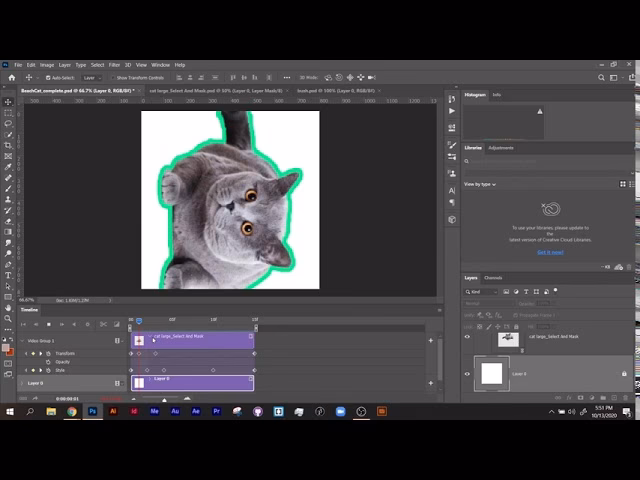Select the Move tool in toolbox
Image resolution: width=640 pixels, height=480 pixels.
click(x=8, y=102)
